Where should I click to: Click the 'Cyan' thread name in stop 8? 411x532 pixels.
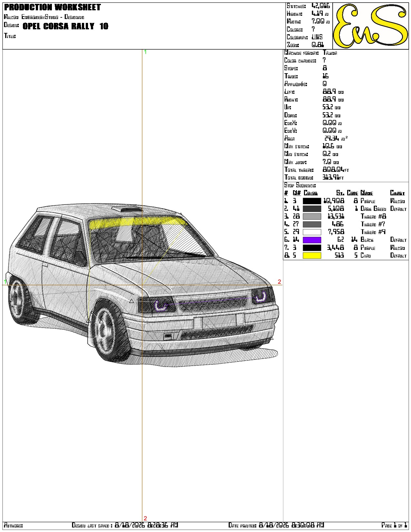[x=366, y=255]
